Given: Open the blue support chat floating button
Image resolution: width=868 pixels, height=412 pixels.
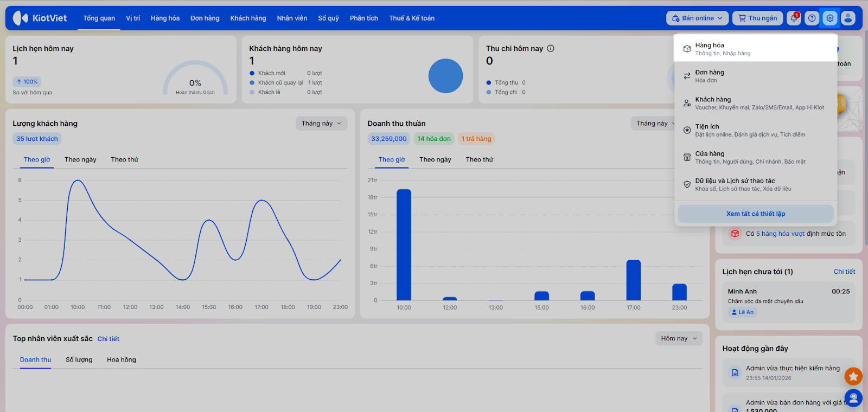Looking at the screenshot, I should pos(853,398).
